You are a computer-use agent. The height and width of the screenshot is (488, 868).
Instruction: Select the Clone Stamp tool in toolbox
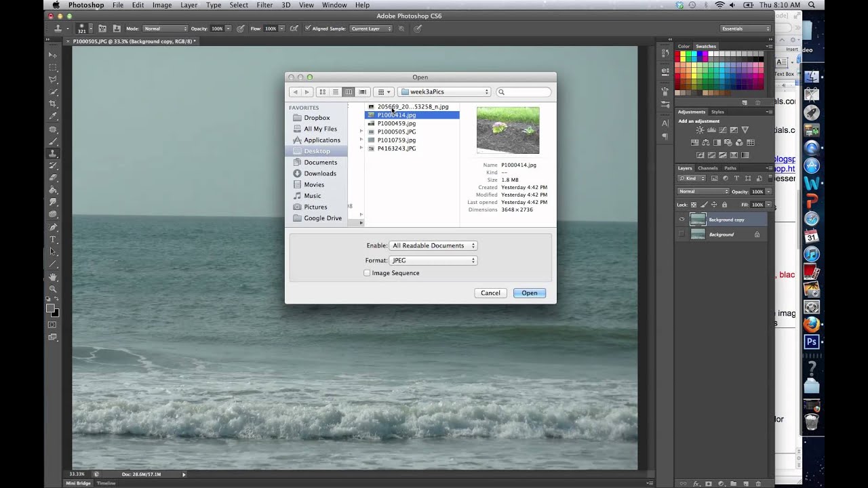(53, 154)
